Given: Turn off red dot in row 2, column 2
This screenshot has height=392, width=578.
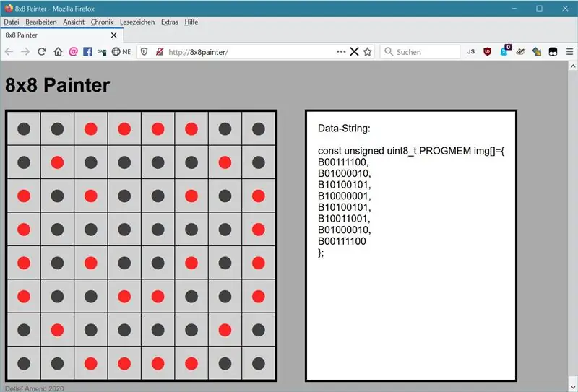Looking at the screenshot, I should tap(57, 162).
